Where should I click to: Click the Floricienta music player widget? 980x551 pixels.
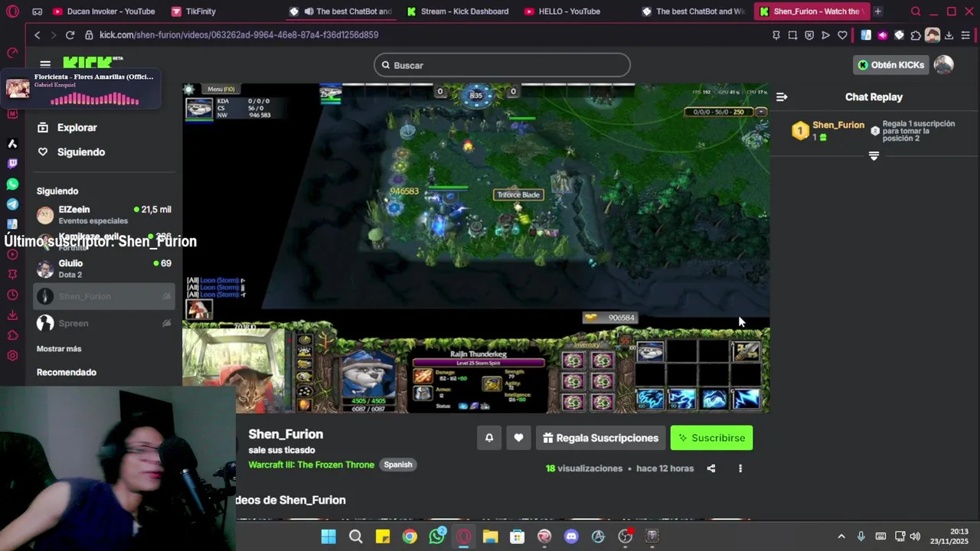[81, 88]
